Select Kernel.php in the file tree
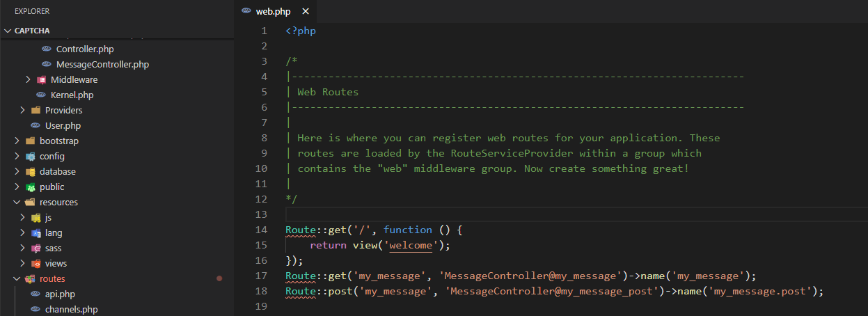The height and width of the screenshot is (316, 868). pyautogui.click(x=72, y=95)
